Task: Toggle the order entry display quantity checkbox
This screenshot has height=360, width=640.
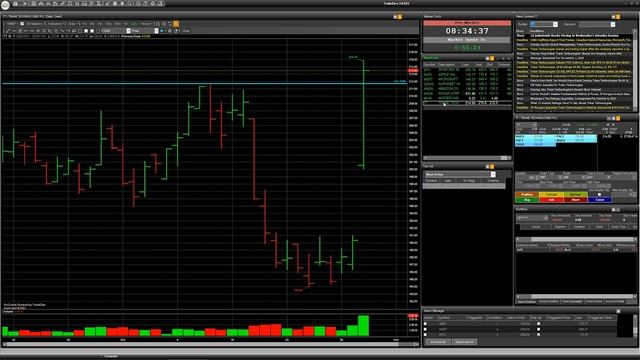Action: 599,194
